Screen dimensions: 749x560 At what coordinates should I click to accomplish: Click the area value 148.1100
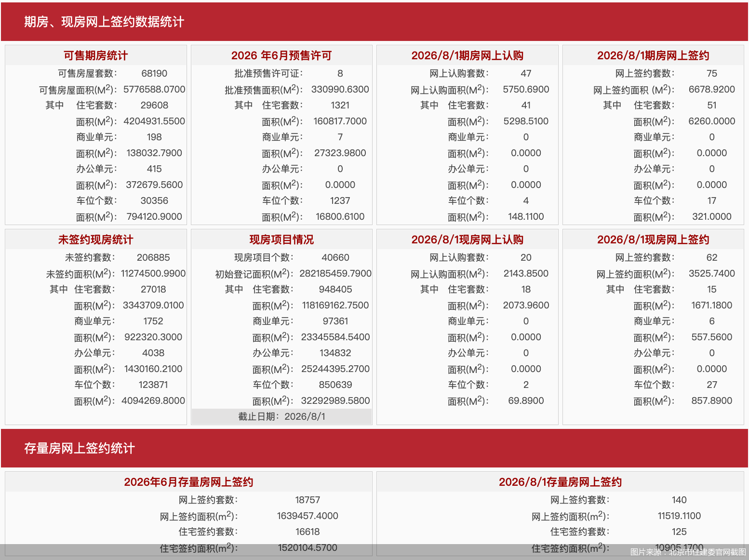click(x=526, y=216)
